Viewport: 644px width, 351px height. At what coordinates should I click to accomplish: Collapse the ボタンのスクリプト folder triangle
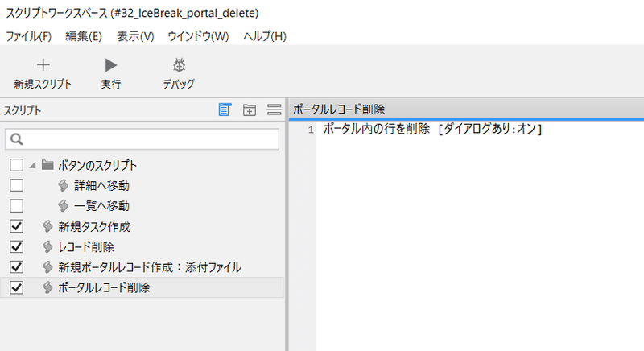pos(32,166)
